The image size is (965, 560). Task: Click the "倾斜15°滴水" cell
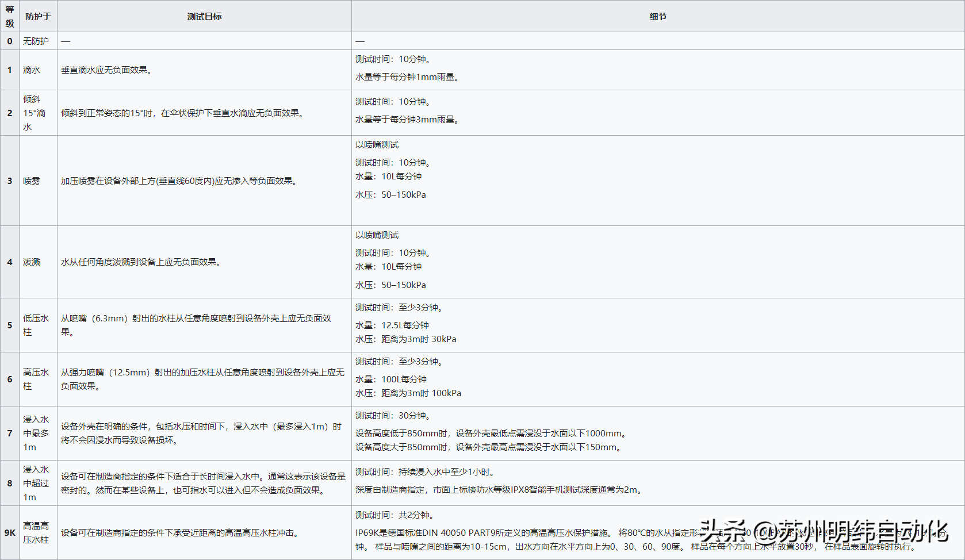coord(34,113)
